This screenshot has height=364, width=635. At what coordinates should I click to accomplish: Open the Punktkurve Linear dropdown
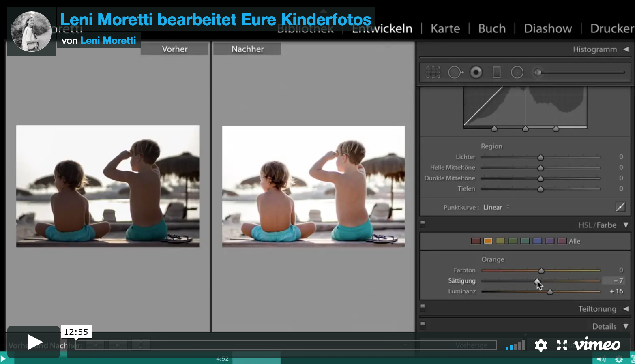pos(496,207)
